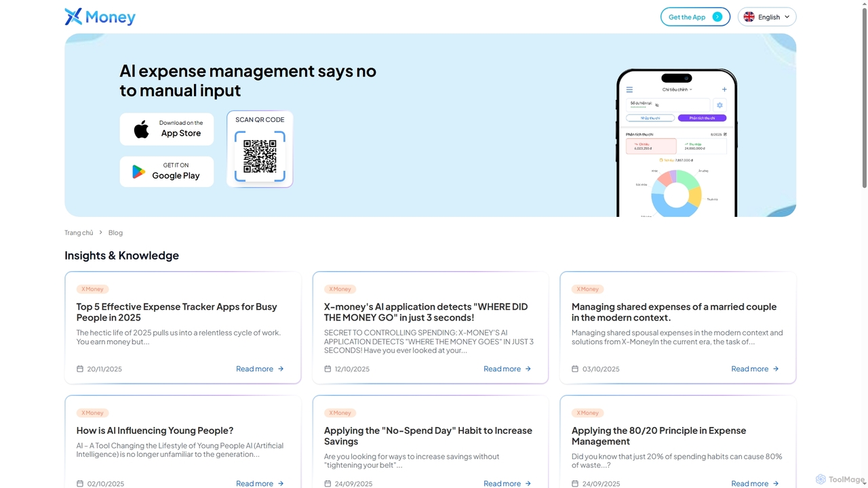Read more on No-Spend Day article
868x488 pixels.
point(507,483)
